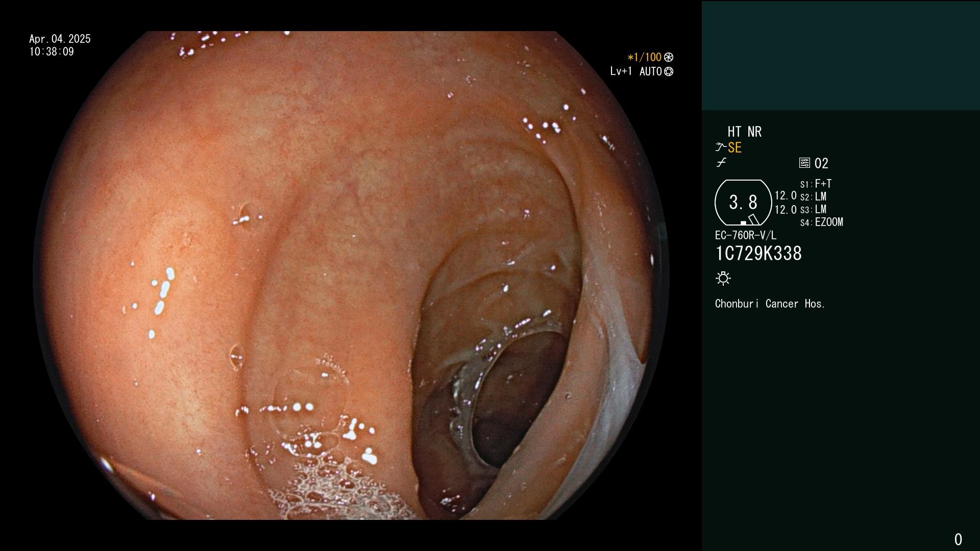This screenshot has width=980, height=551.
Task: Click the orange SE label
Action: click(x=734, y=147)
